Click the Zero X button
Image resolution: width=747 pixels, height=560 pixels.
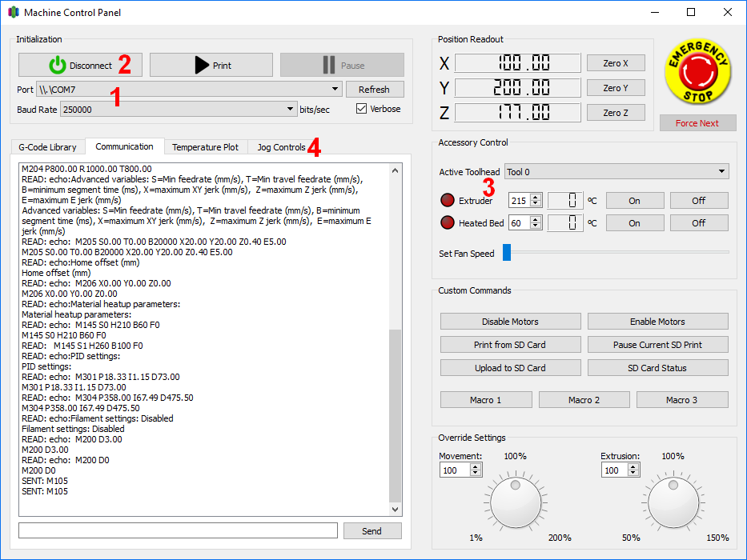coord(615,63)
